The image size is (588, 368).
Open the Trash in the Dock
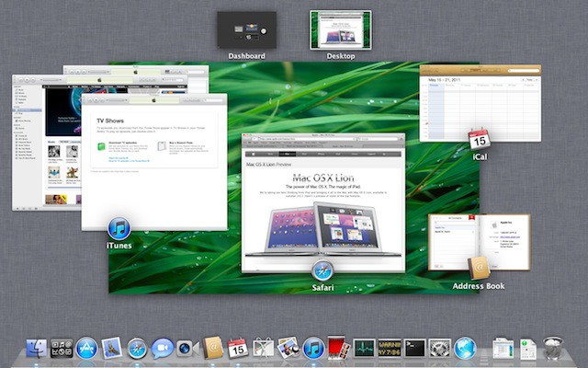click(552, 348)
